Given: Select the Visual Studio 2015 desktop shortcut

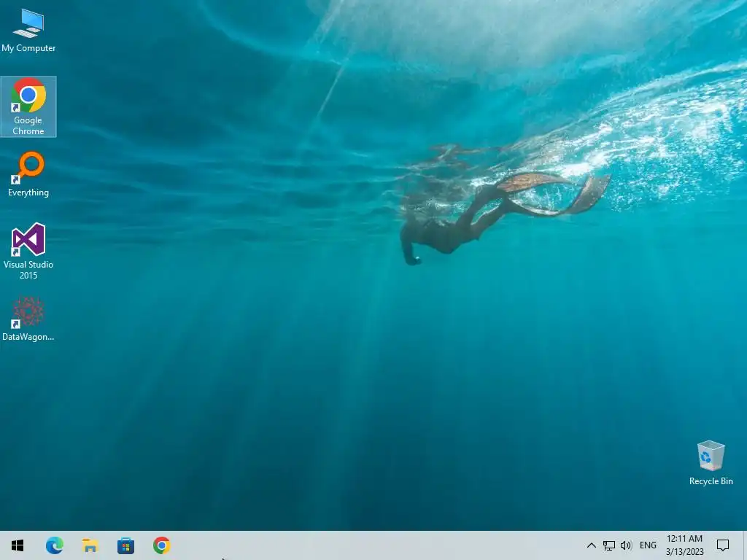Looking at the screenshot, I should 28,252.
